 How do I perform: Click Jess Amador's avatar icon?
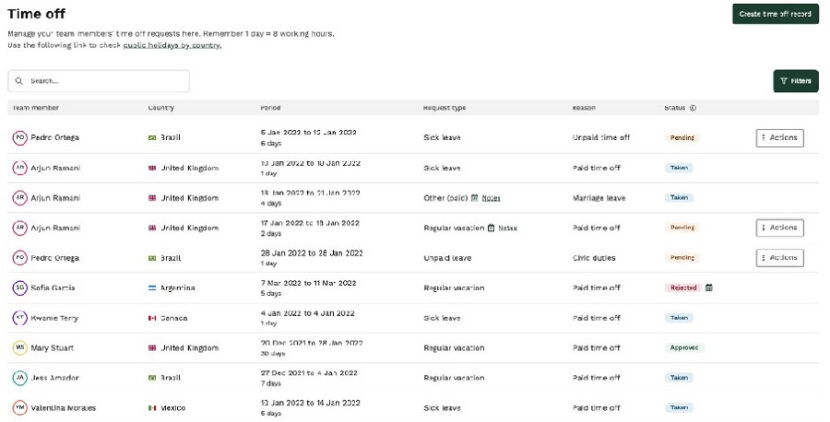19,378
